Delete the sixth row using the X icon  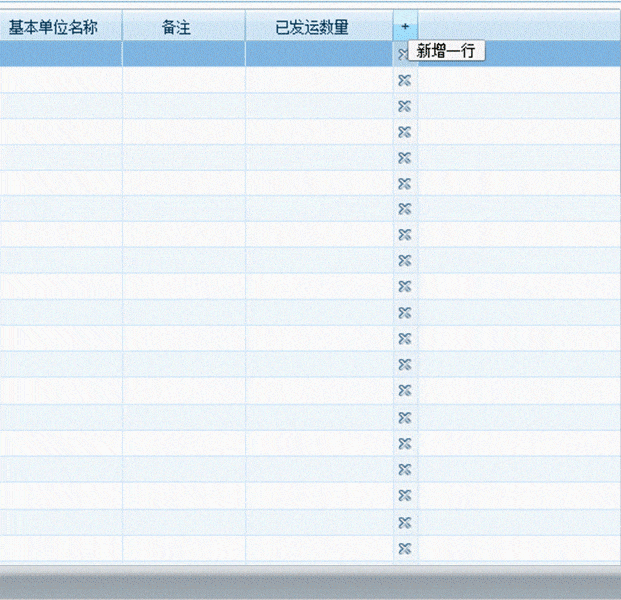coord(404,184)
